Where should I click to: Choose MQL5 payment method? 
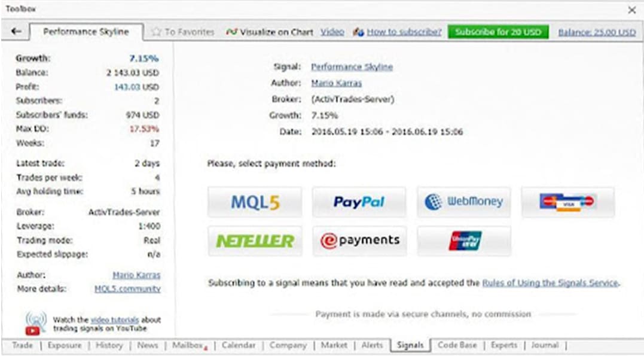[x=255, y=202]
